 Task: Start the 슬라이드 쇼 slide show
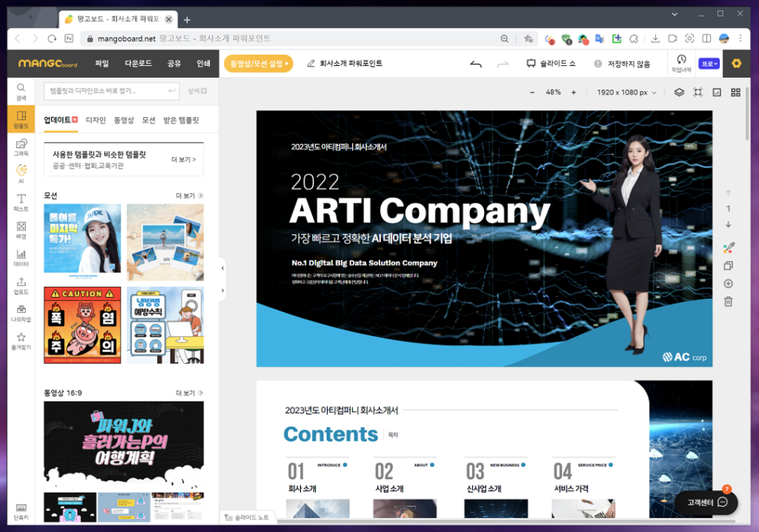551,64
